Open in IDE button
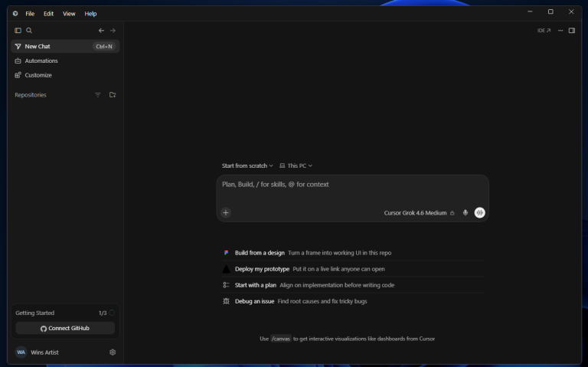The height and width of the screenshot is (367, 588). coord(544,31)
